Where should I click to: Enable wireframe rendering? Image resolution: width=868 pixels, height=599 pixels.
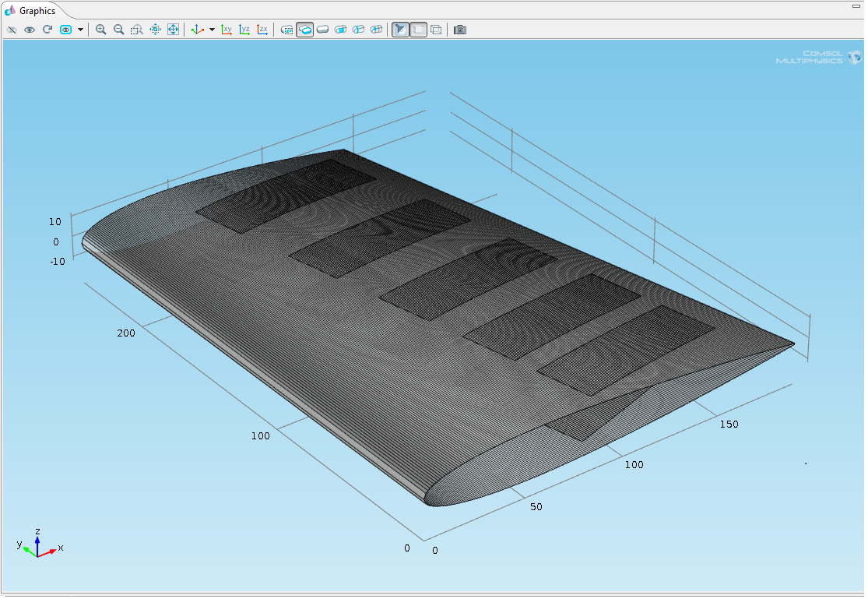(436, 30)
